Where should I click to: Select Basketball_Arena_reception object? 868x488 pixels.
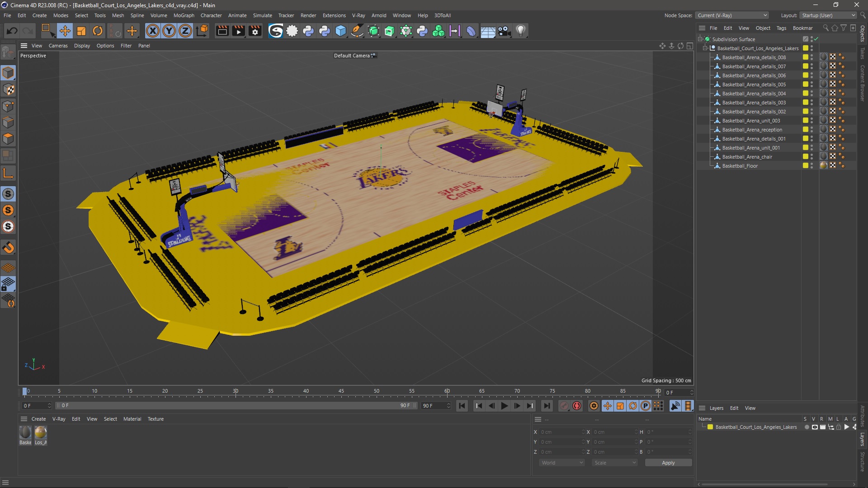point(752,130)
